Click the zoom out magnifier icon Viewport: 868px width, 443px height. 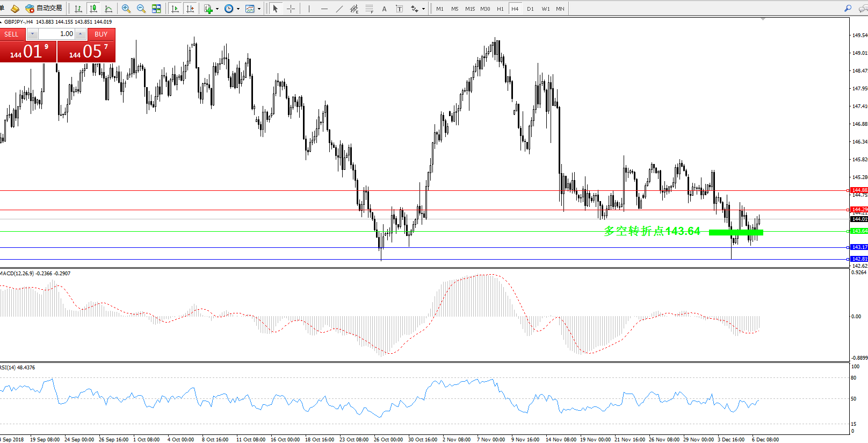click(x=141, y=9)
